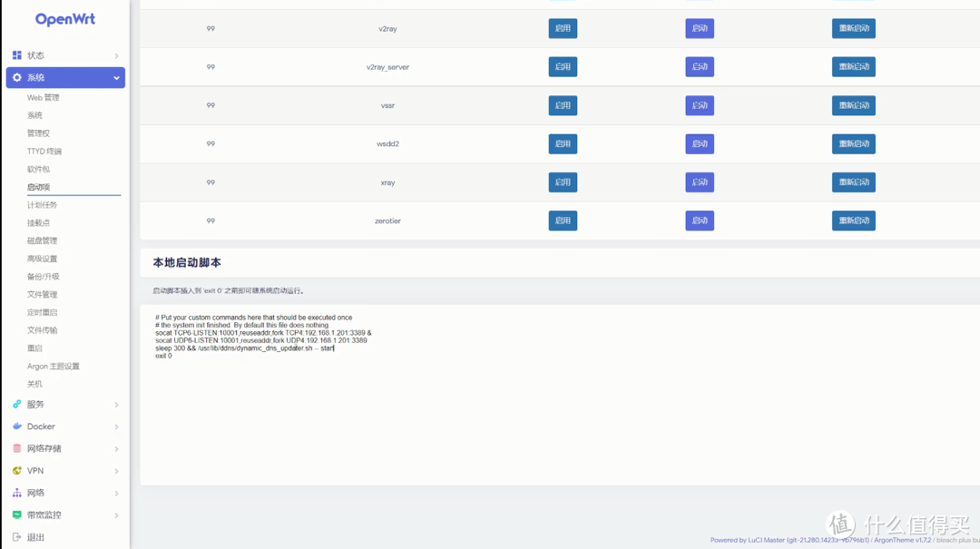The width and height of the screenshot is (980, 549).
Task: Click 重新启动 button for vssr
Action: [853, 105]
